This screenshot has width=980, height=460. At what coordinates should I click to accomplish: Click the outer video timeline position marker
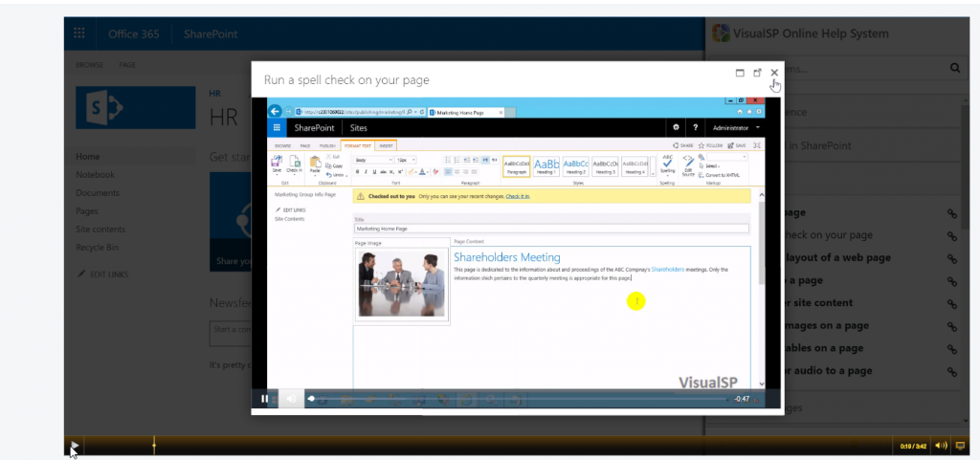154,445
